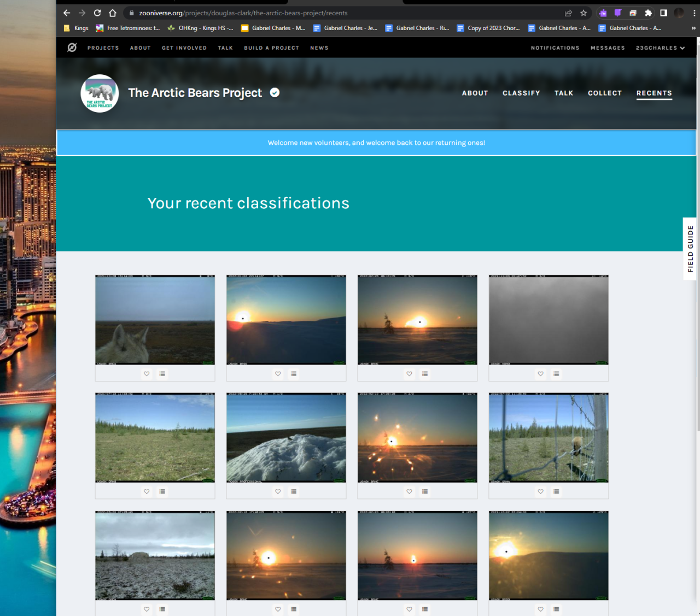
Task: Favorite the green tundra photo
Action: tap(147, 491)
